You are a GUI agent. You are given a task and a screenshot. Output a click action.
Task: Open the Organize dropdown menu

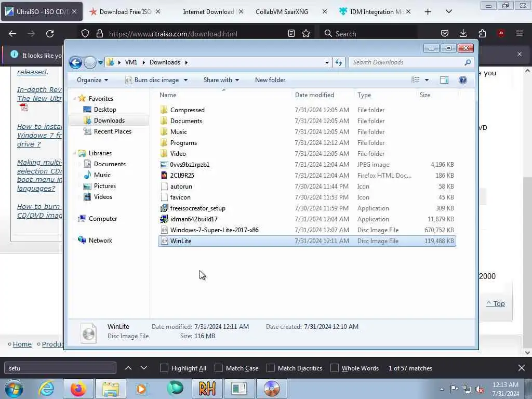tap(92, 80)
